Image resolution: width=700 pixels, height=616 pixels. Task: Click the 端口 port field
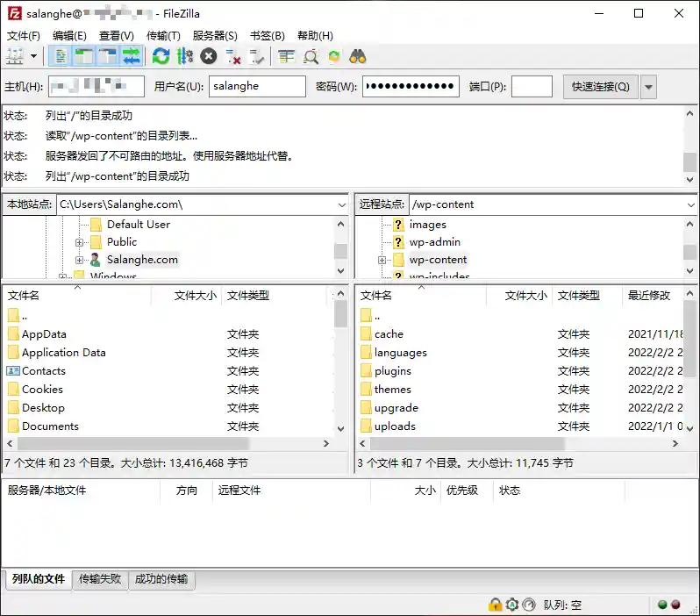[532, 86]
